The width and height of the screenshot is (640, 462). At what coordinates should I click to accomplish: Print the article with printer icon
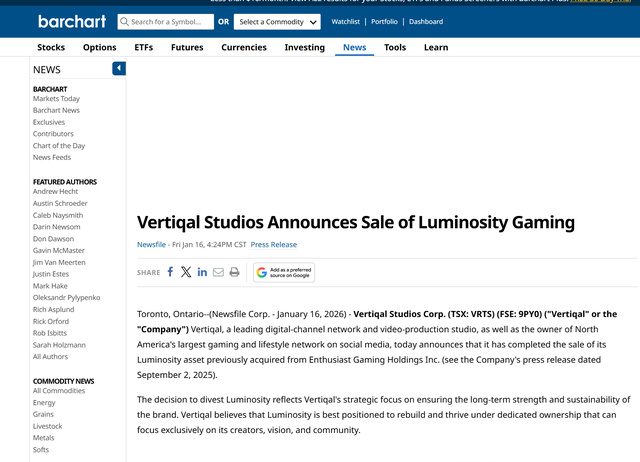point(234,272)
